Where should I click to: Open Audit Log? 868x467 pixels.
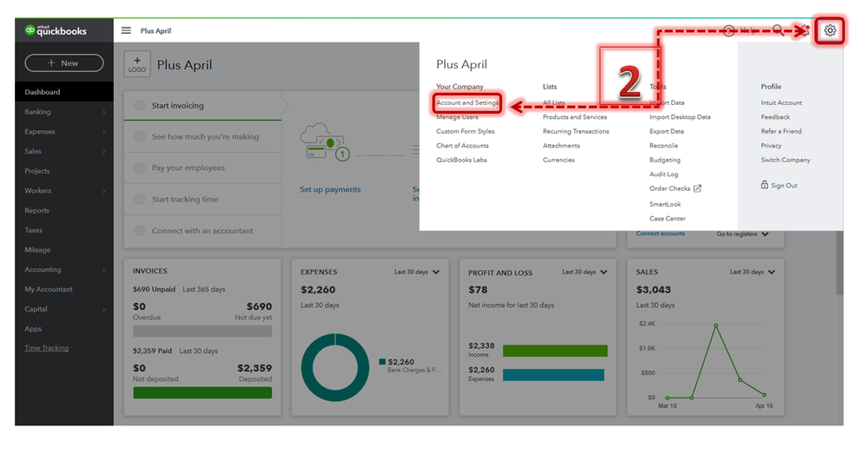point(663,174)
